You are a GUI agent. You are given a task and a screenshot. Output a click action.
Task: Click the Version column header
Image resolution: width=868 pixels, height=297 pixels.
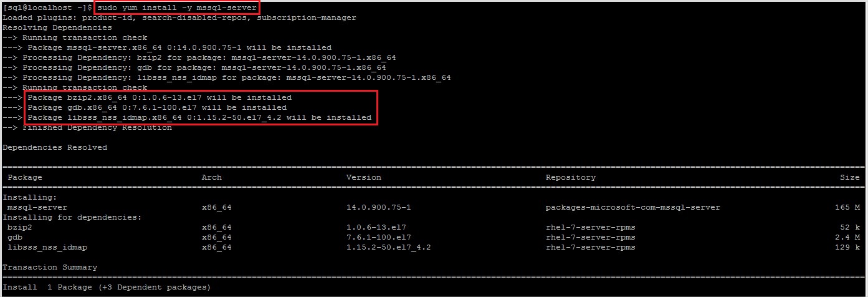point(364,177)
